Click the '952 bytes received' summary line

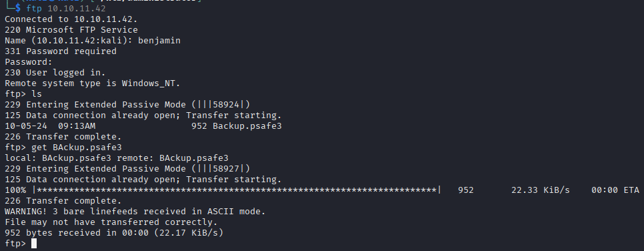click(x=114, y=233)
